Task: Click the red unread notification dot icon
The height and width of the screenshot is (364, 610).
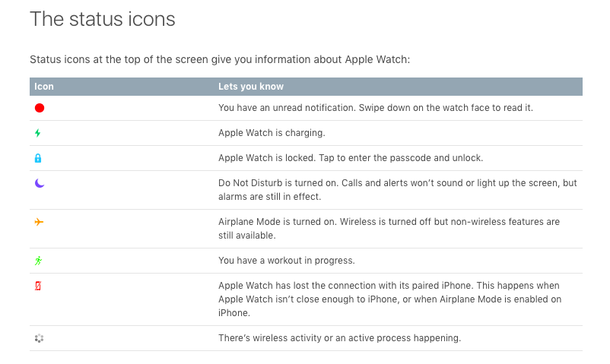Action: [x=40, y=108]
